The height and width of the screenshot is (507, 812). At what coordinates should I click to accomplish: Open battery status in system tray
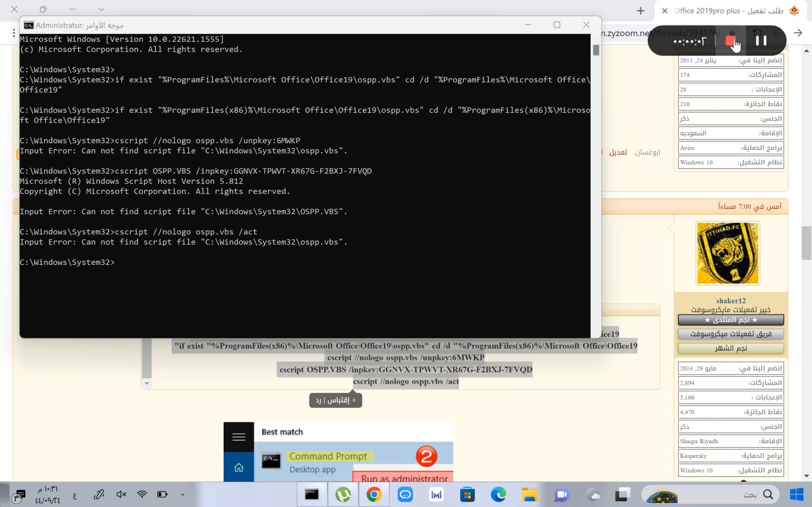pos(162,495)
